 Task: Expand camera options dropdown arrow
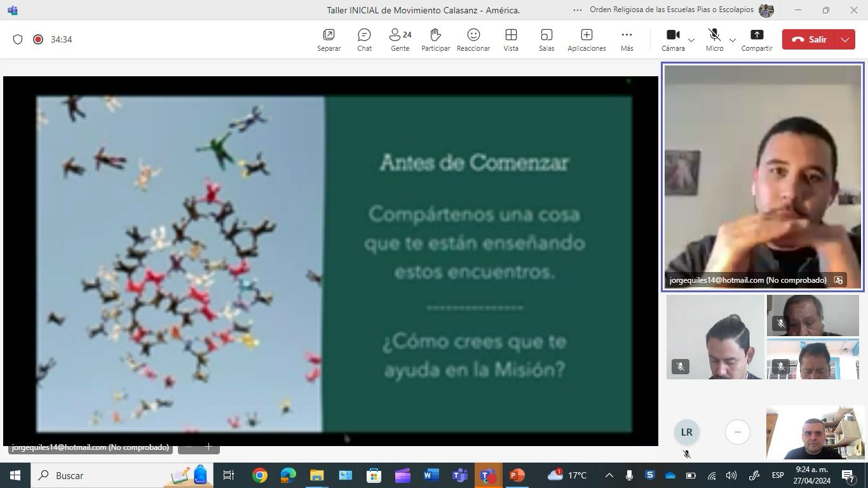click(691, 40)
